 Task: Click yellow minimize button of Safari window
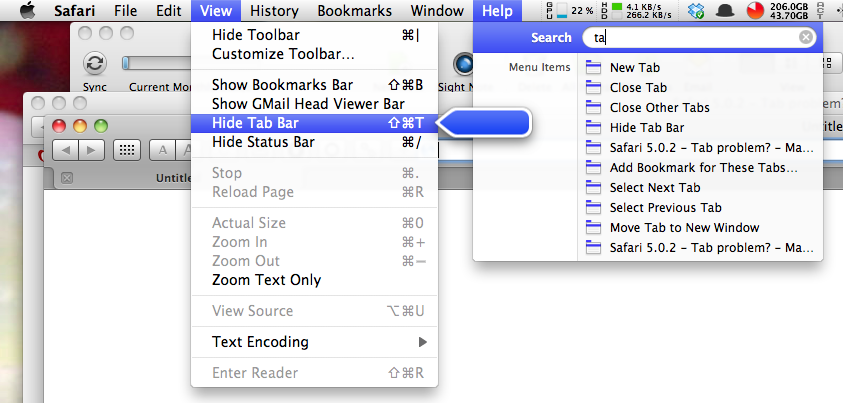[x=80, y=126]
